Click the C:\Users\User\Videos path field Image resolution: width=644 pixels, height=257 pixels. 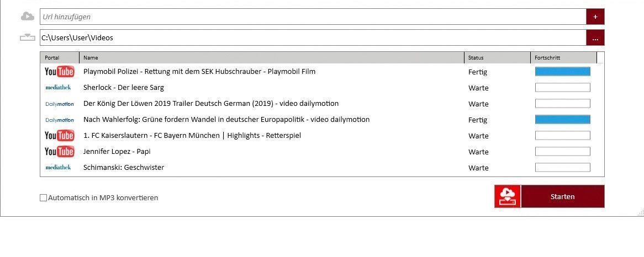pos(313,38)
